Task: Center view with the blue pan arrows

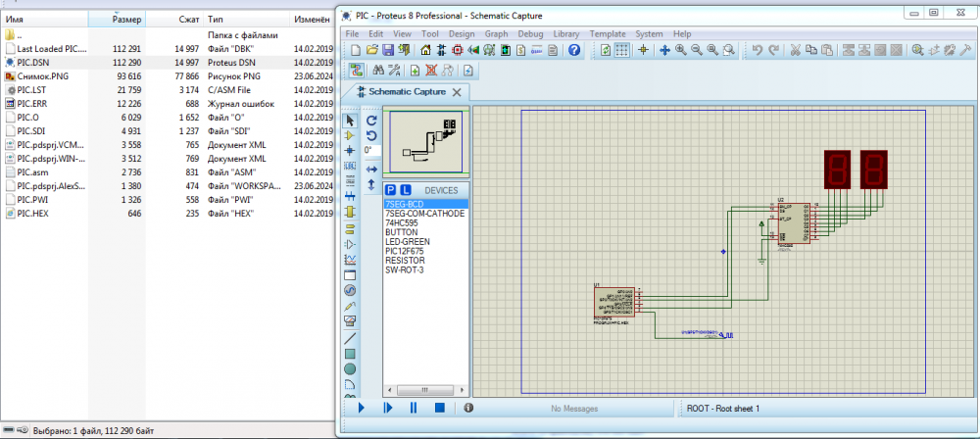Action: click(x=665, y=50)
